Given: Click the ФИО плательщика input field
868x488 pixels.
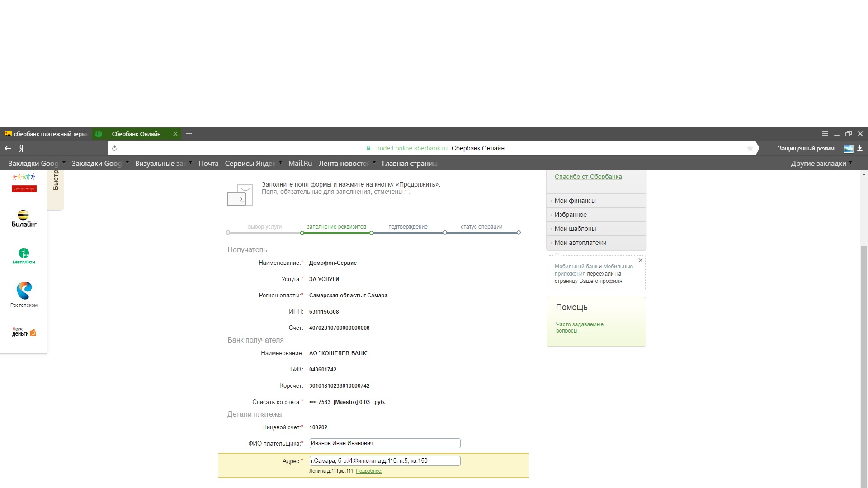Looking at the screenshot, I should tap(385, 443).
